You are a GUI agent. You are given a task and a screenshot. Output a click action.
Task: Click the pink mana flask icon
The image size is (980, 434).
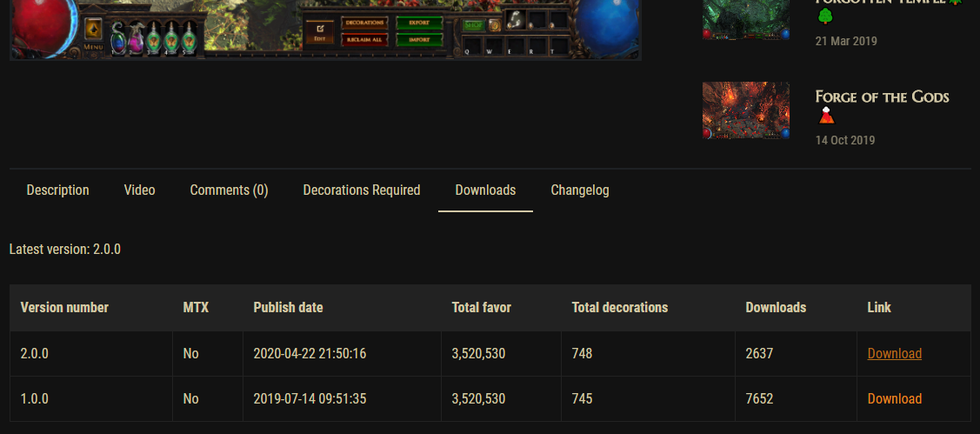tap(136, 37)
